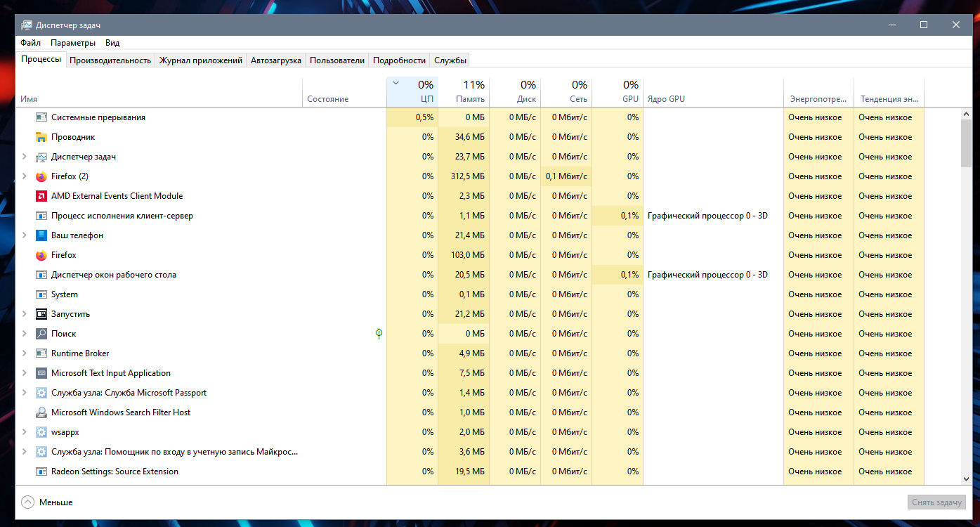The width and height of the screenshot is (980, 527).
Task: Switch to the Службы tab
Action: click(450, 60)
